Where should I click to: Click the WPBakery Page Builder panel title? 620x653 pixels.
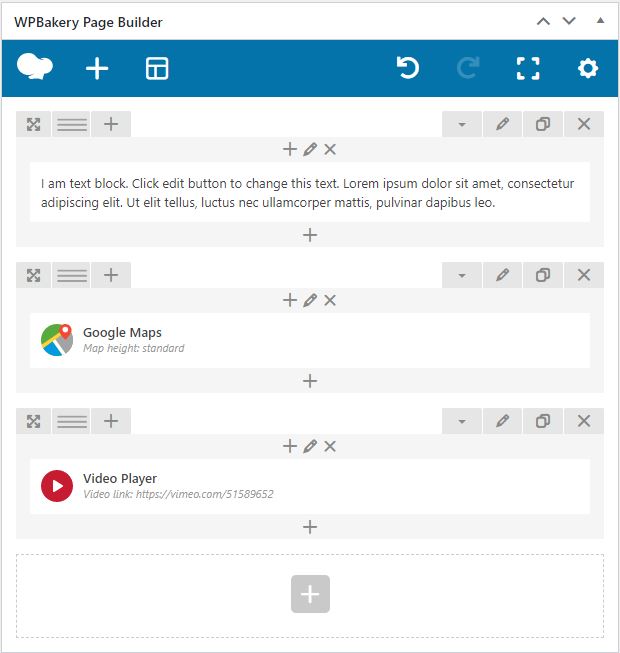(x=88, y=22)
